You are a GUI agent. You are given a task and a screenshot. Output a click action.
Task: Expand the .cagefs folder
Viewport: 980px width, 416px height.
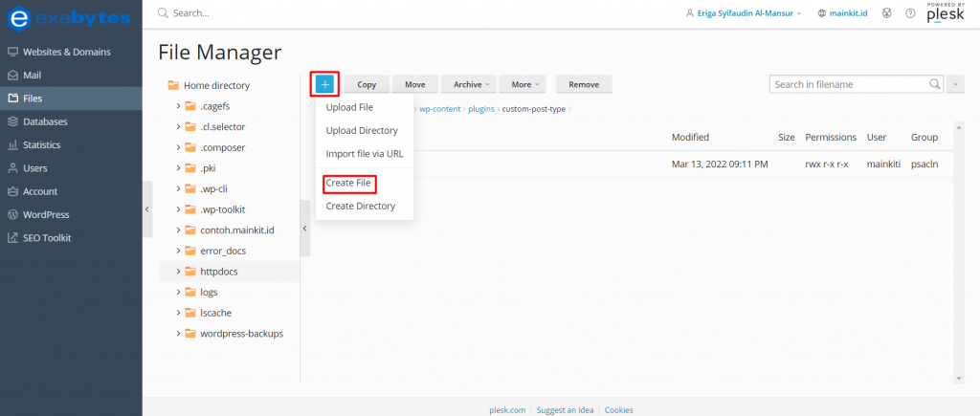[x=178, y=106]
